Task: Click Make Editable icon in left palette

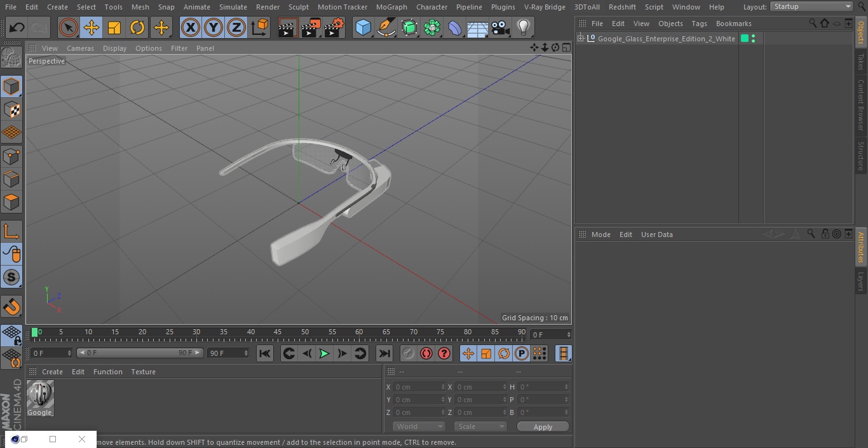Action: 11,58
